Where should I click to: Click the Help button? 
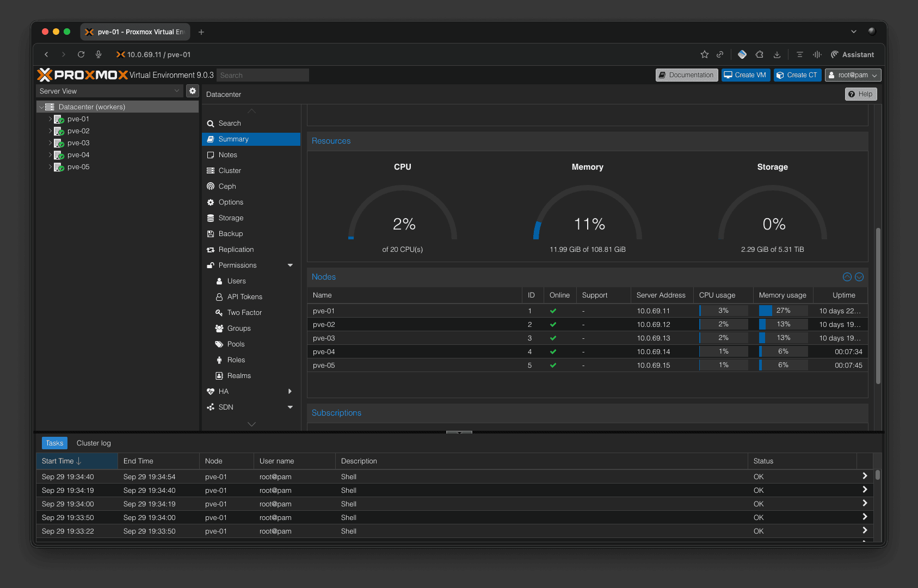click(x=861, y=94)
